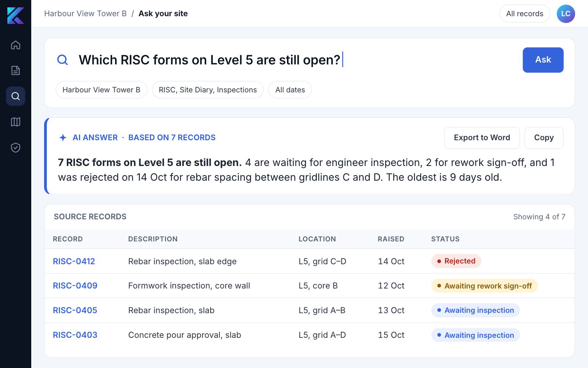Open record RISC-0403
Viewport: 588px width, 368px height.
75,335
